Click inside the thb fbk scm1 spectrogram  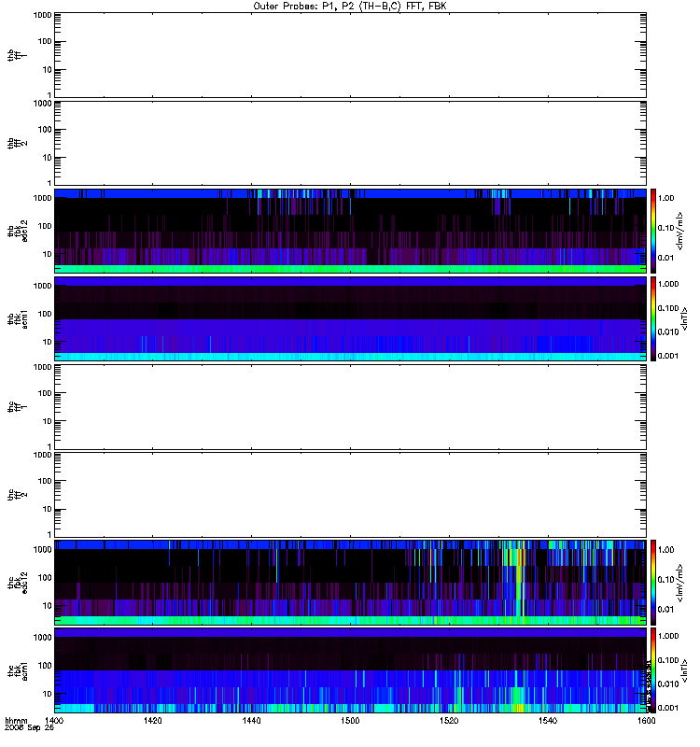click(350, 319)
